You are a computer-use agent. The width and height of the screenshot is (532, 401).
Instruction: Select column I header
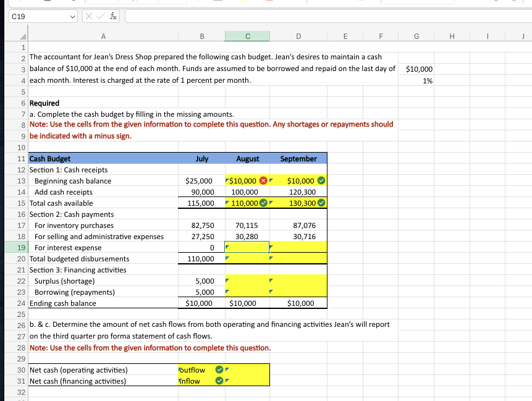click(488, 36)
